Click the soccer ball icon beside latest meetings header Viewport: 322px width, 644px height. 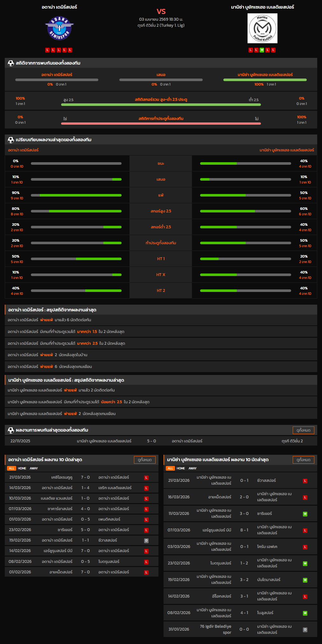point(11,430)
